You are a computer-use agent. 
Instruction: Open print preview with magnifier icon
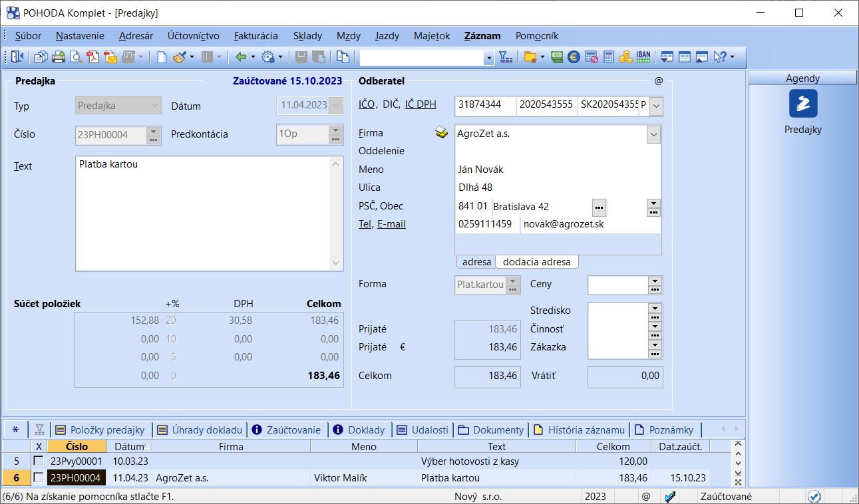coord(76,57)
